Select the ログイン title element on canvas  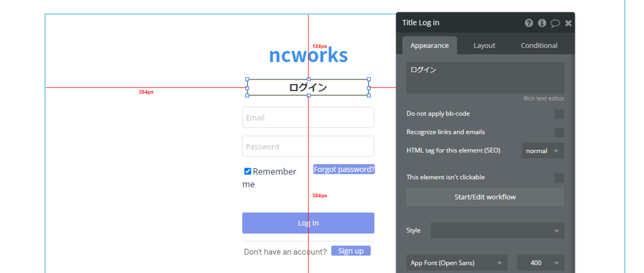coord(308,87)
